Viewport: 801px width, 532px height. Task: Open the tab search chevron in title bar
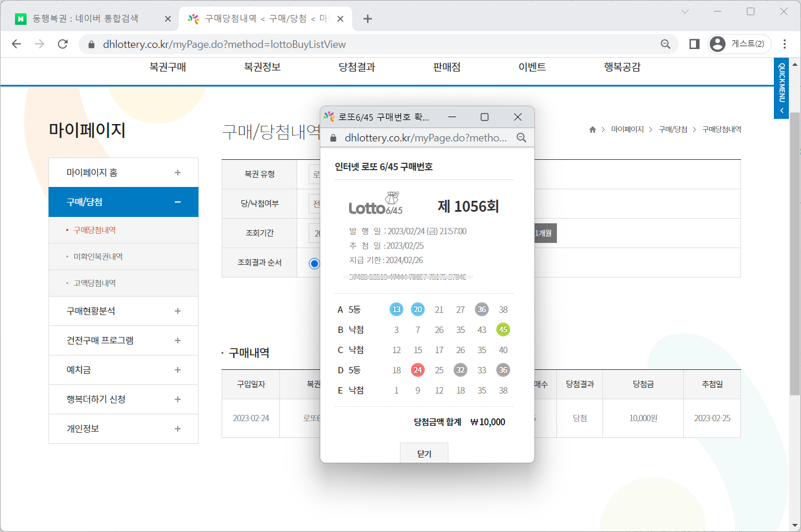coord(685,12)
